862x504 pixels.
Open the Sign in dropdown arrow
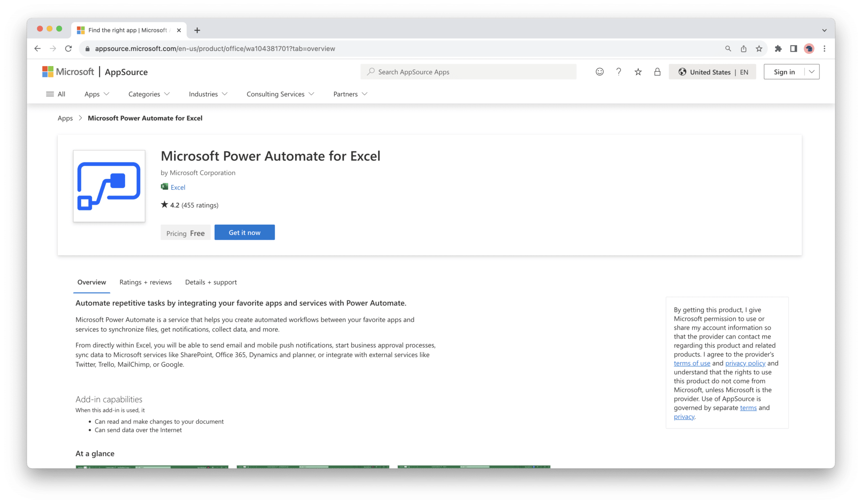(x=811, y=72)
